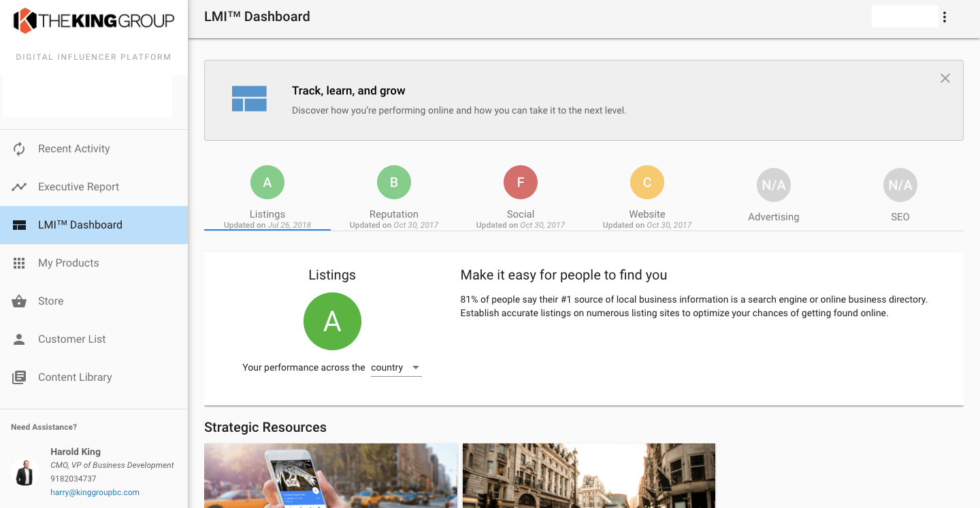Open Executive Report in the sidebar

[x=94, y=187]
